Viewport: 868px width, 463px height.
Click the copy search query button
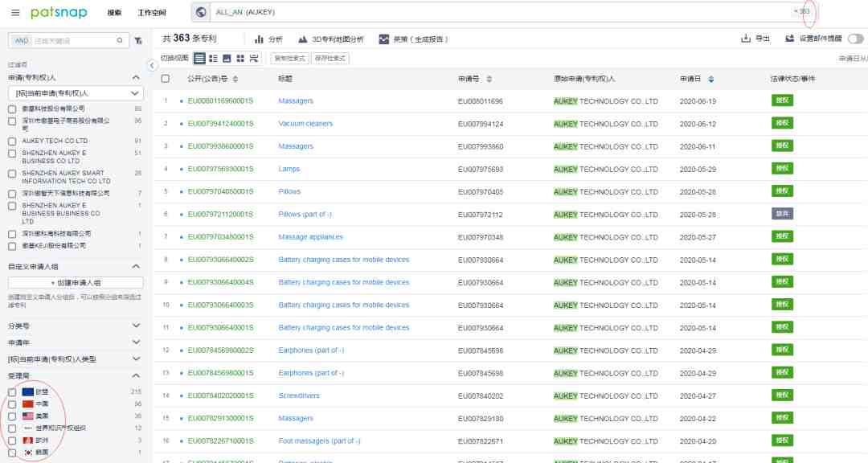pos(289,58)
